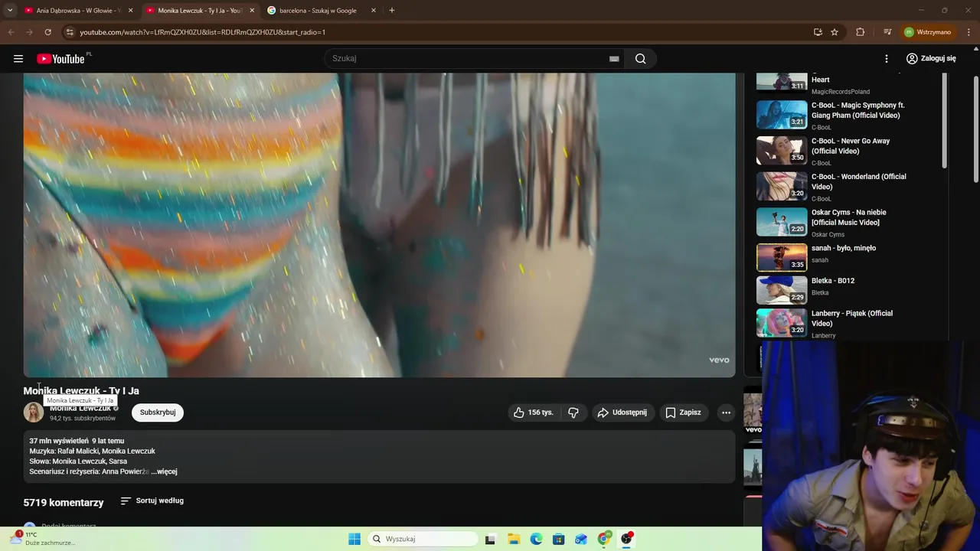The width and height of the screenshot is (980, 551).
Task: Open more actions menu beside Zapisz
Action: 726,412
